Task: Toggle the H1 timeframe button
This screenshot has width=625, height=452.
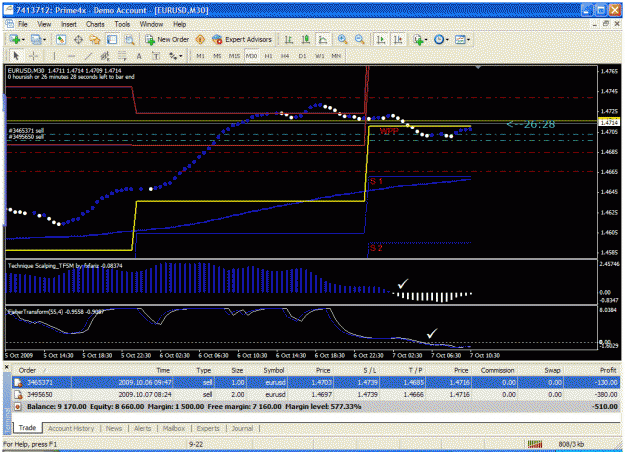Action: tap(269, 56)
